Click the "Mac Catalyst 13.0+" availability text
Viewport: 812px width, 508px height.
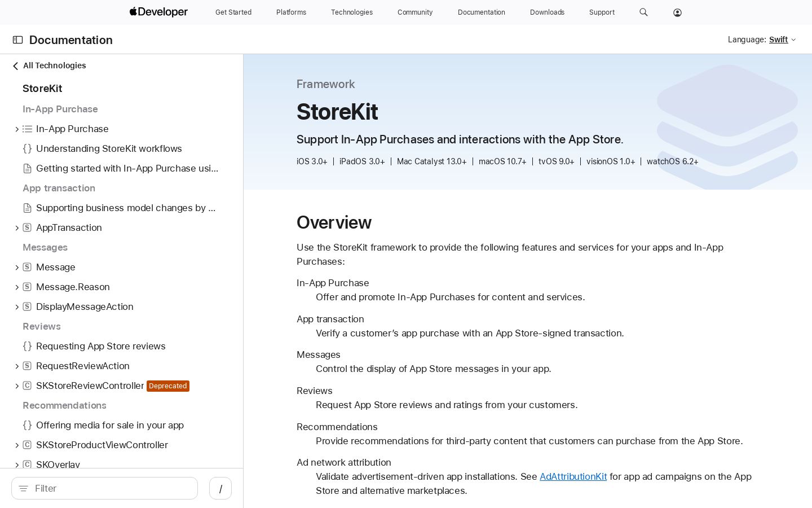432,161
